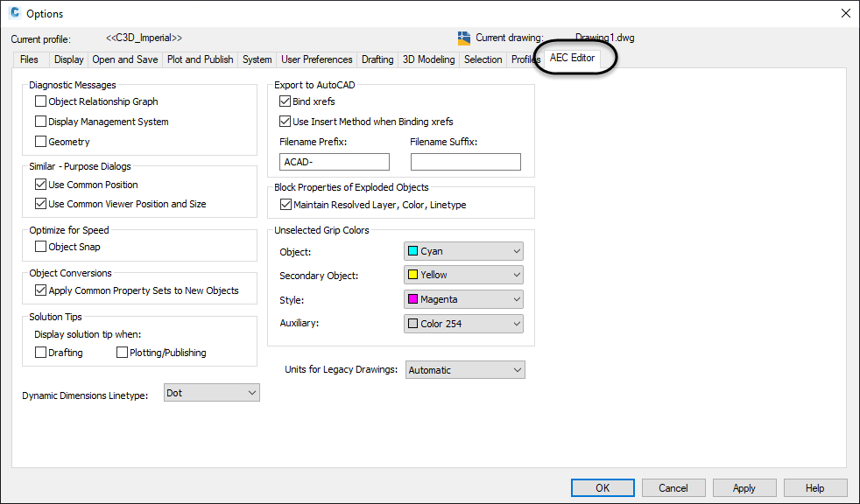Image resolution: width=860 pixels, height=504 pixels.
Task: Open Dynamic Dimensions Linetype dropdown
Action: pyautogui.click(x=212, y=393)
